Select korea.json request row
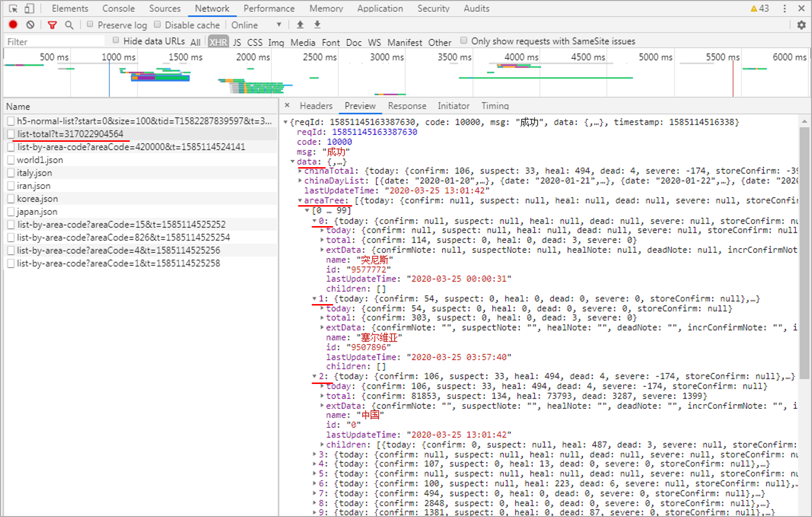 point(140,199)
